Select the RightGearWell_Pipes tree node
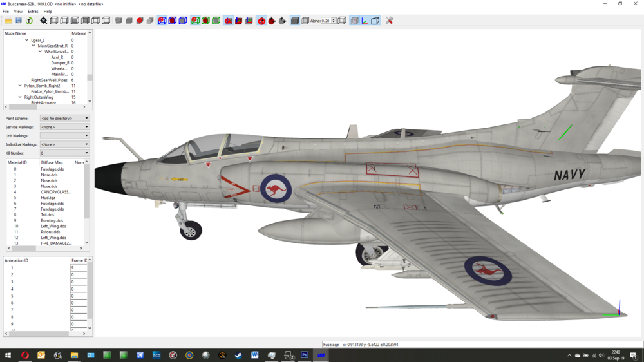The height and width of the screenshot is (362, 644). point(50,80)
